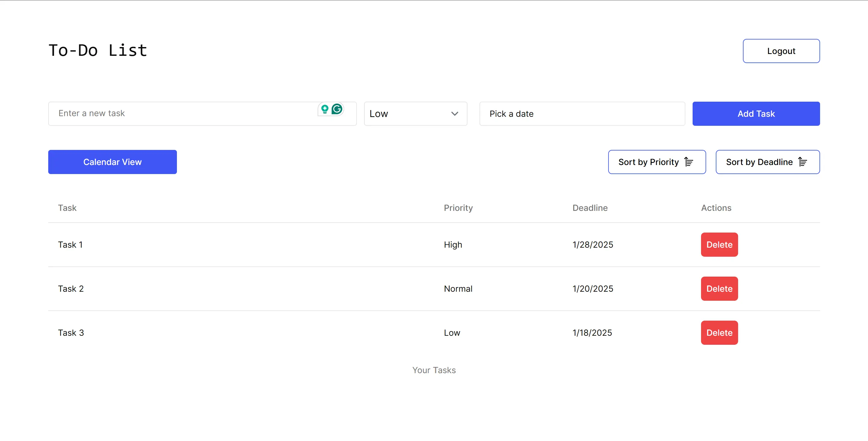
Task: Delete Task 2 with Normal priority
Action: click(x=719, y=289)
